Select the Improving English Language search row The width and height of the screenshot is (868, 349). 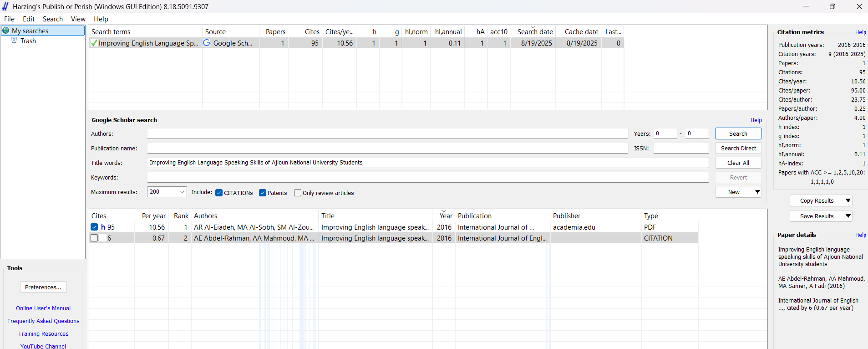click(x=356, y=43)
